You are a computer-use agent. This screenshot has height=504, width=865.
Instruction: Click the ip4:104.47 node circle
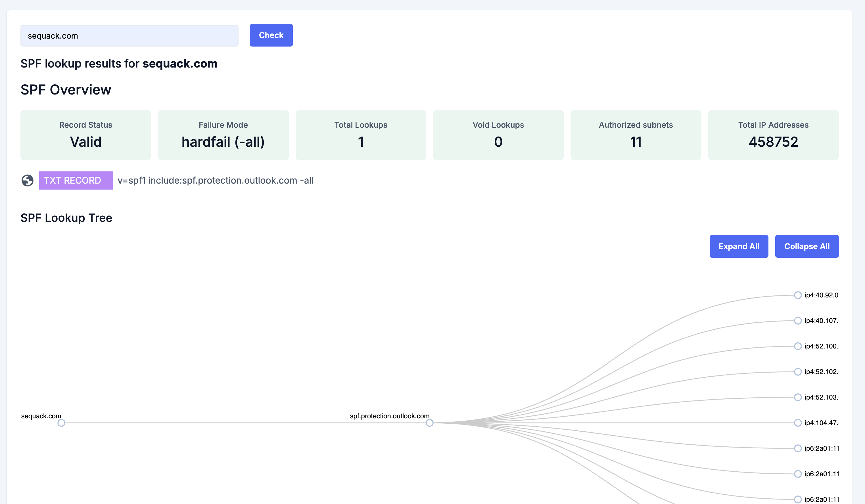[798, 423]
